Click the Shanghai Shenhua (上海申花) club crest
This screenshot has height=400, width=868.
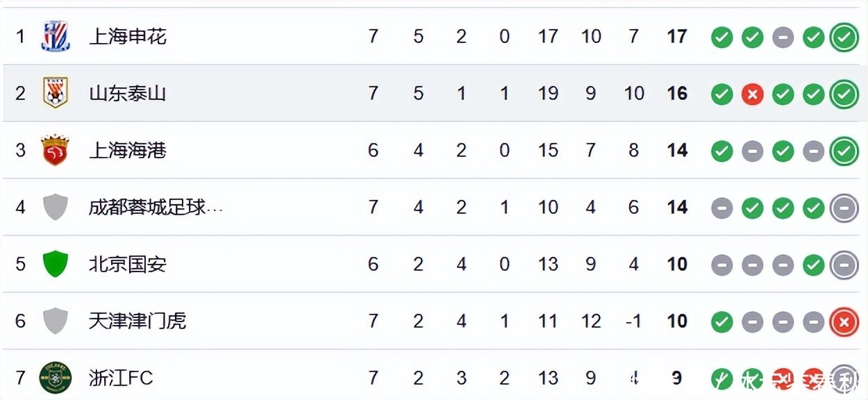coord(56,36)
